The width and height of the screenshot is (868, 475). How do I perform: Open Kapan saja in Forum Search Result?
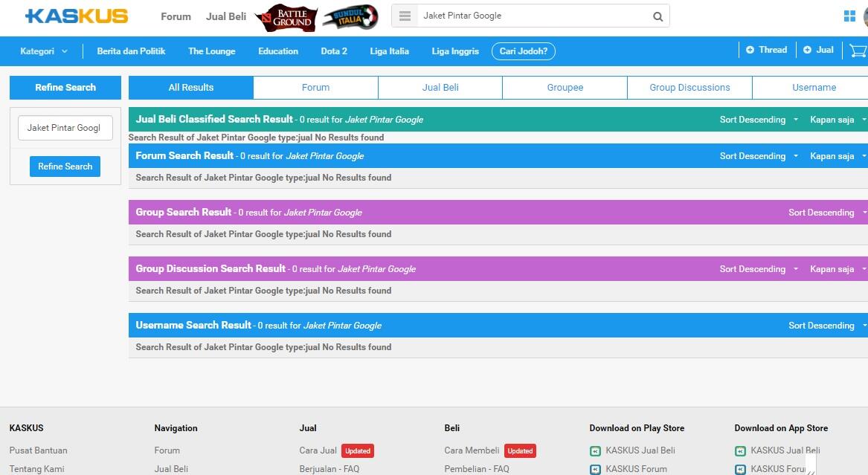coord(838,156)
